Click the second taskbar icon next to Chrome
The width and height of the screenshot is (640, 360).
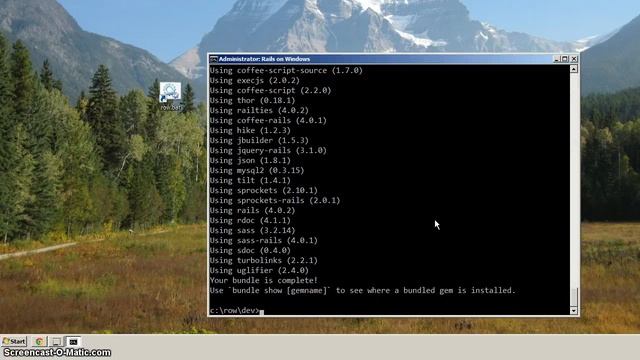click(x=57, y=341)
